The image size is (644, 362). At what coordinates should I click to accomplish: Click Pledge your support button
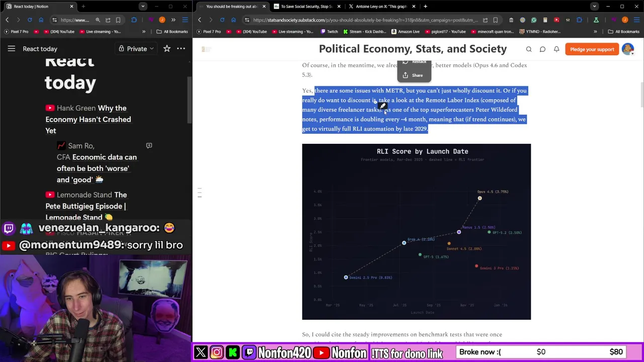pyautogui.click(x=592, y=49)
